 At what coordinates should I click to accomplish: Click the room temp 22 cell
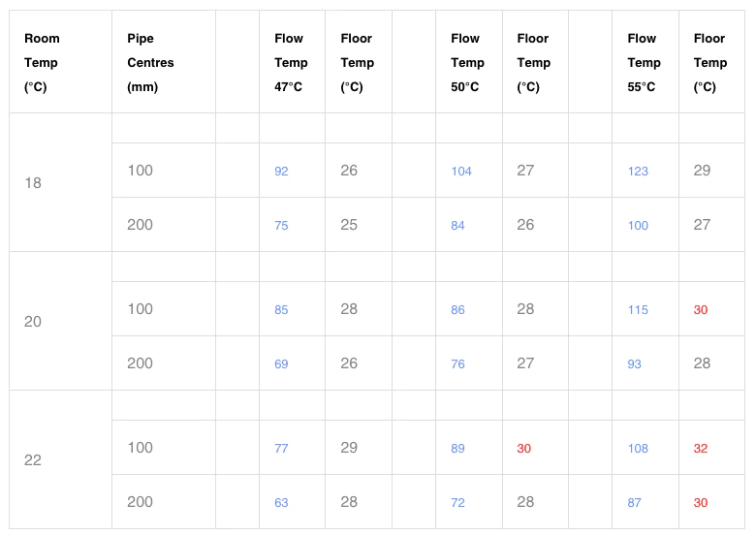(x=33, y=460)
